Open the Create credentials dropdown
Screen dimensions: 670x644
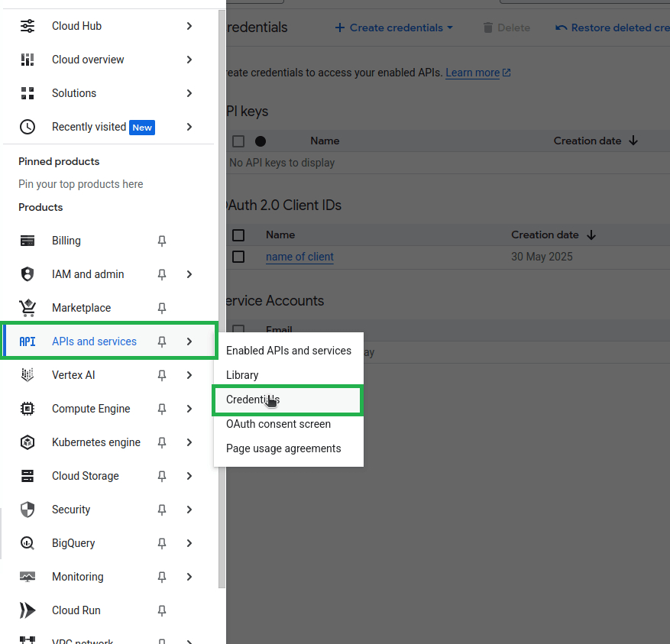[394, 28]
